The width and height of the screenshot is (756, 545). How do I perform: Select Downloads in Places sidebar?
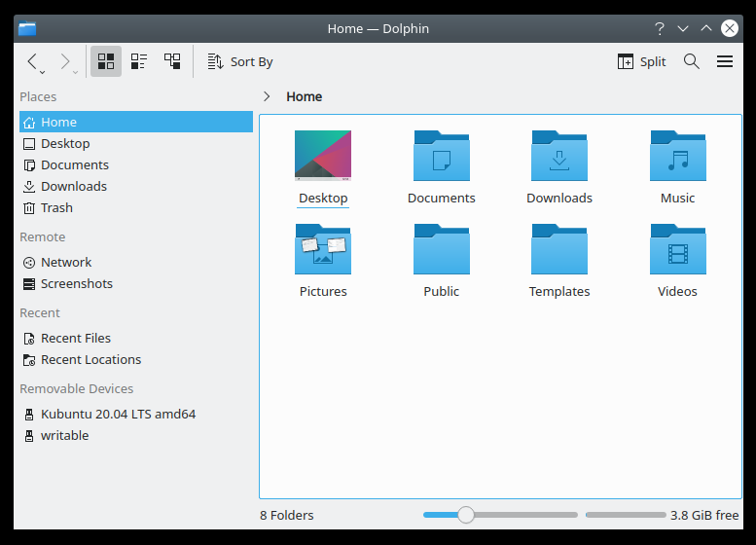click(x=73, y=186)
